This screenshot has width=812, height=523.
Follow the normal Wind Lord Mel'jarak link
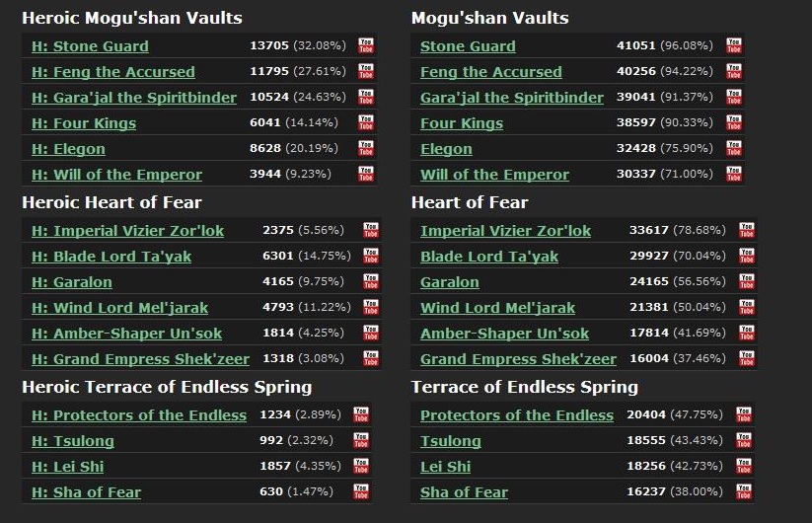pos(497,308)
